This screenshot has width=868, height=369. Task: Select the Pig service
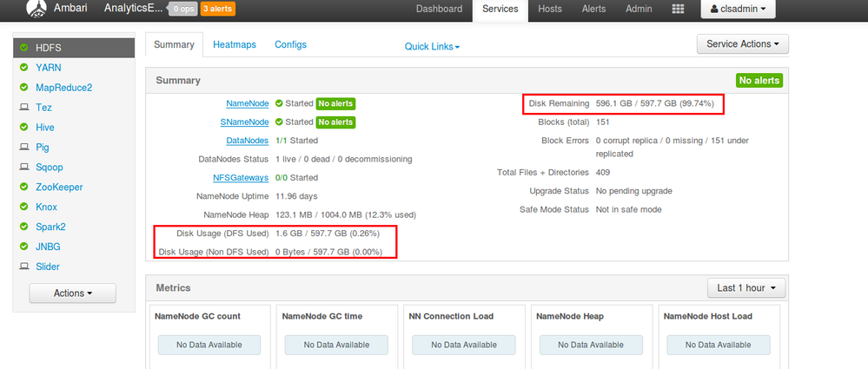coord(42,147)
